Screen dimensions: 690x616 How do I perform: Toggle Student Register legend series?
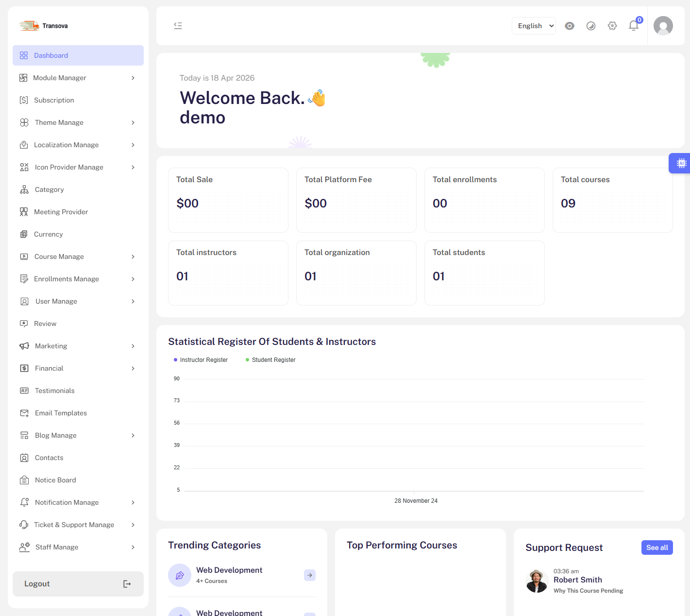[x=270, y=360]
